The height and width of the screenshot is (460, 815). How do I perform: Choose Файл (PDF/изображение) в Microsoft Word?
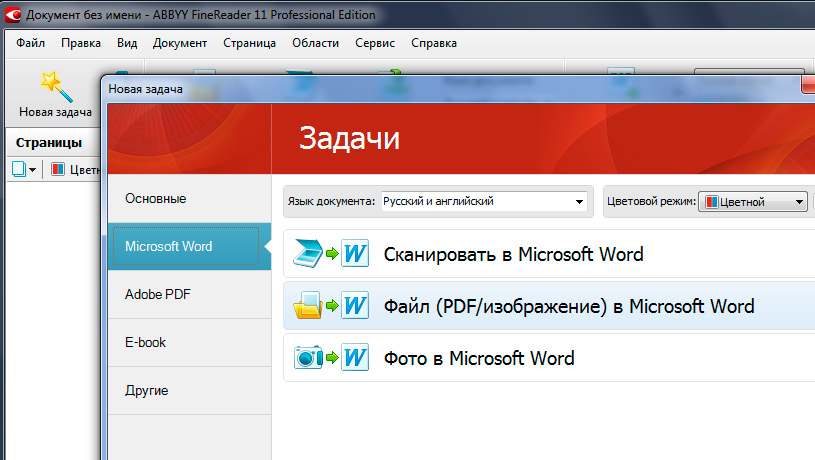(568, 306)
